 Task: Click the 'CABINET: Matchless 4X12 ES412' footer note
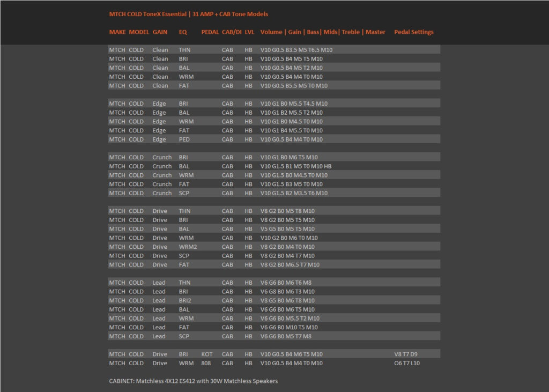[193, 381]
